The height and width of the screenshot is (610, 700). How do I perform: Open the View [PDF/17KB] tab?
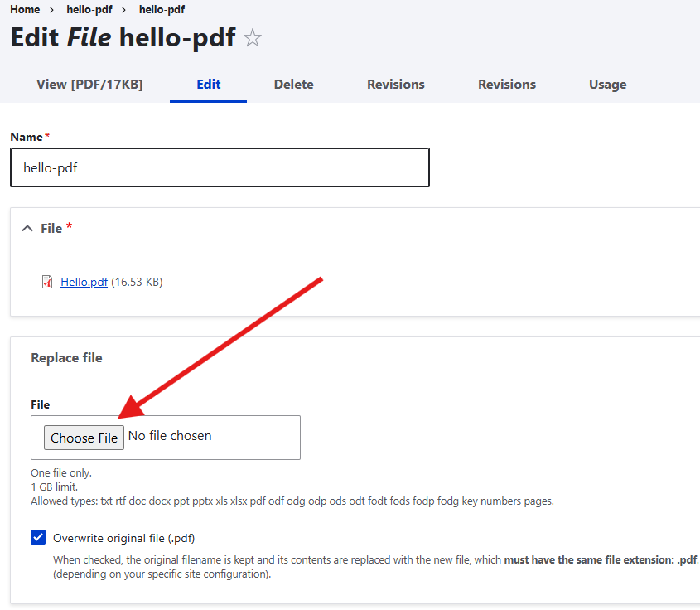click(89, 84)
